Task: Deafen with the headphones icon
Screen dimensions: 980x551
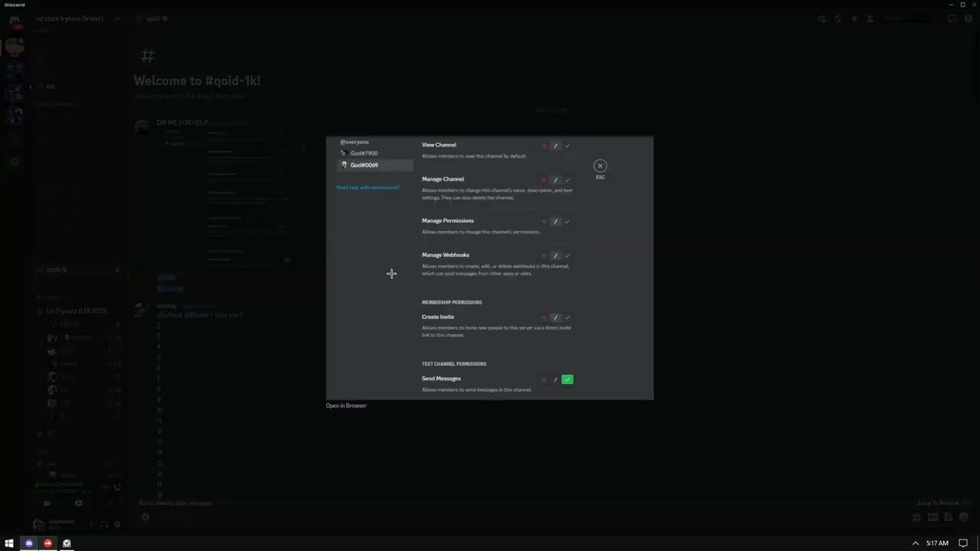Action: point(105,524)
